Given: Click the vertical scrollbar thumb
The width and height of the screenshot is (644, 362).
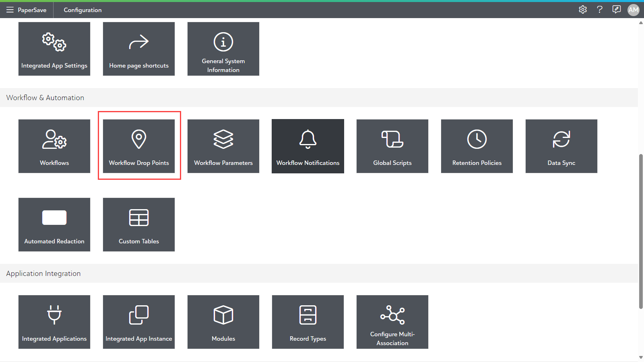Looking at the screenshot, I should pyautogui.click(x=641, y=231).
